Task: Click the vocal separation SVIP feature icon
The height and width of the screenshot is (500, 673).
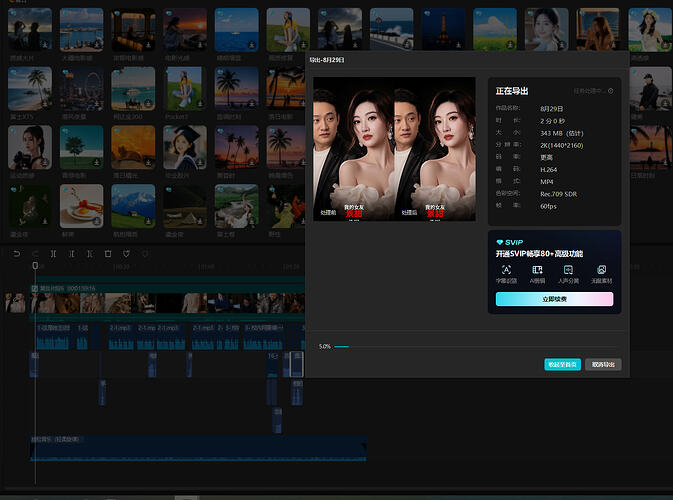Action: [x=568, y=270]
